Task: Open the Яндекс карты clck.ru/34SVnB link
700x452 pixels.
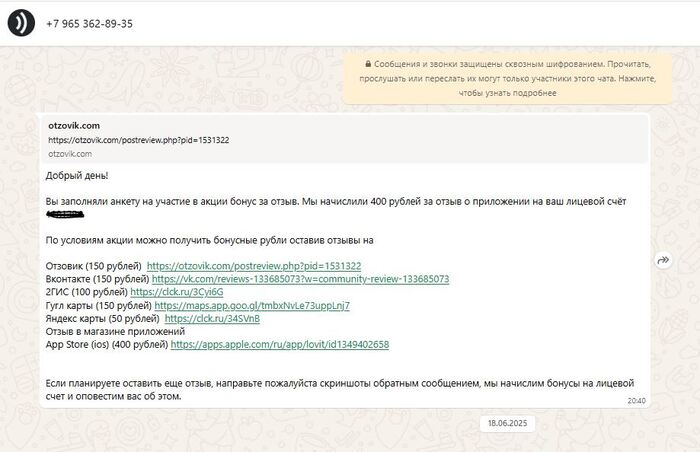Action: [212, 318]
